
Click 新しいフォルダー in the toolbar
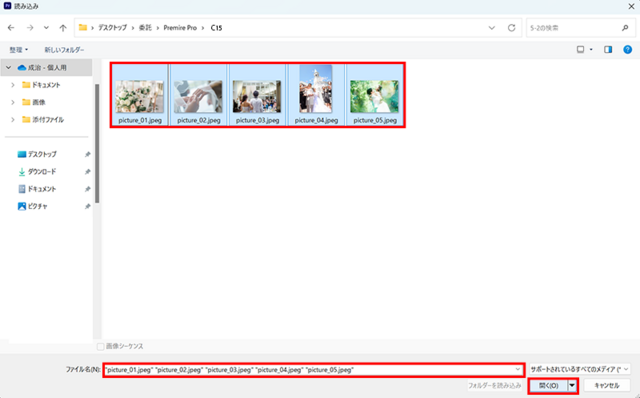click(x=64, y=49)
